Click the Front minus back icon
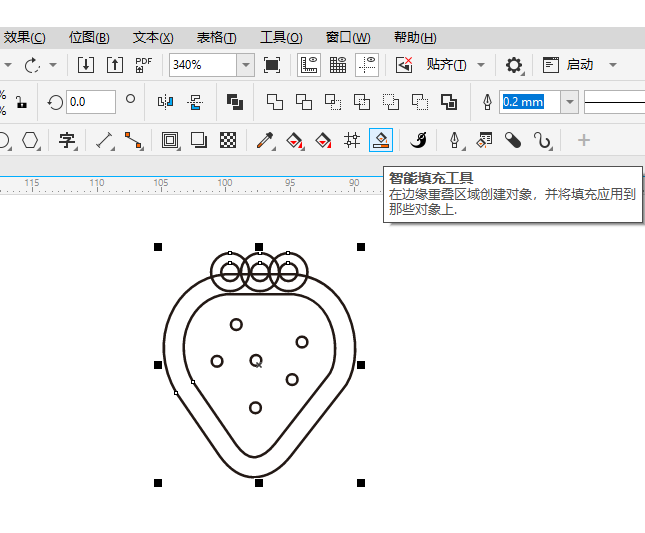Screen dimensions: 645x533 coord(390,102)
